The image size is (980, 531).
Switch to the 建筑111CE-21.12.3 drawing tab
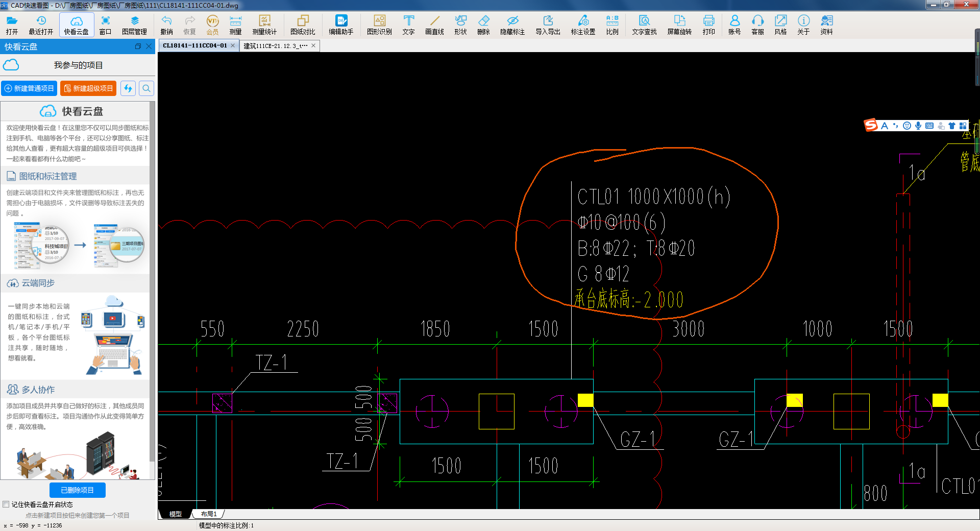click(276, 45)
